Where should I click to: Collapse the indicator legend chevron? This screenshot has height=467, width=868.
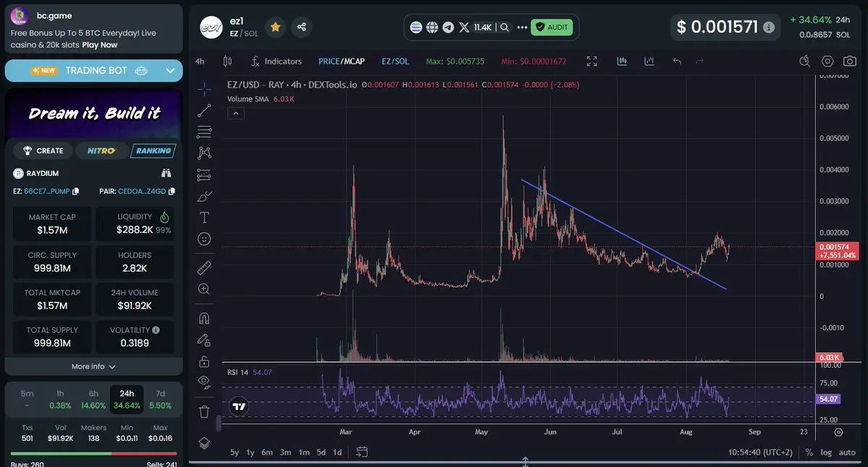click(235, 113)
